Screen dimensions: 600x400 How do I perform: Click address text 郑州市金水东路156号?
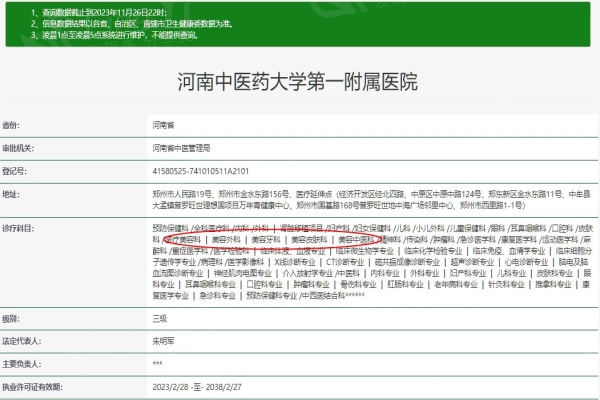point(254,194)
